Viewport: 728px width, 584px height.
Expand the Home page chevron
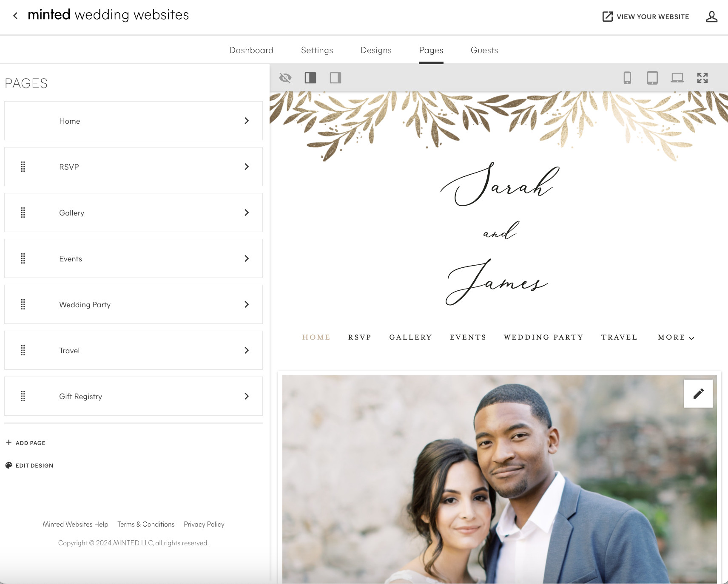247,121
